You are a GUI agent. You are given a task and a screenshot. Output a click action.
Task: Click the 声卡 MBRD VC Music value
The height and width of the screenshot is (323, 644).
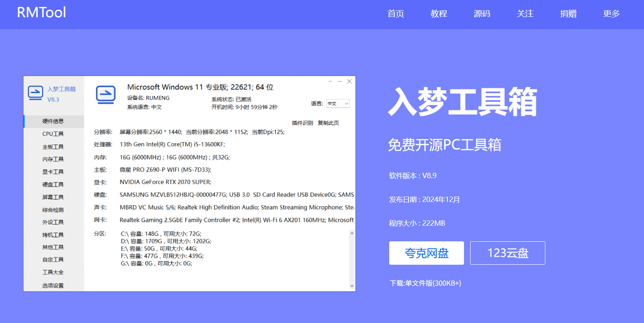(237, 207)
